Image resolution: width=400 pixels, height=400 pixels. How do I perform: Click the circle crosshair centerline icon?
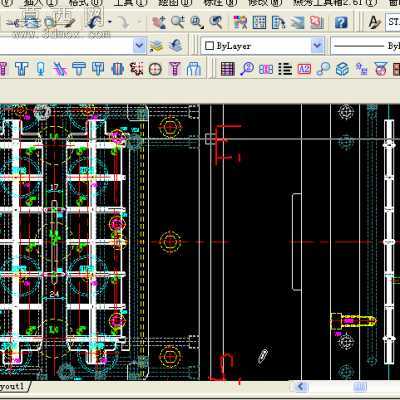point(155,69)
